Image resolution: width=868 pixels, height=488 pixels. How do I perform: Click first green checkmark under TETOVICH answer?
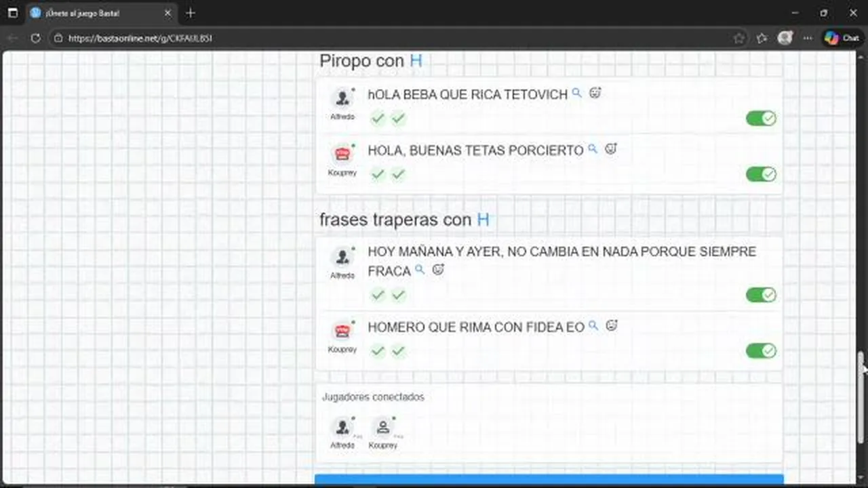[378, 119]
